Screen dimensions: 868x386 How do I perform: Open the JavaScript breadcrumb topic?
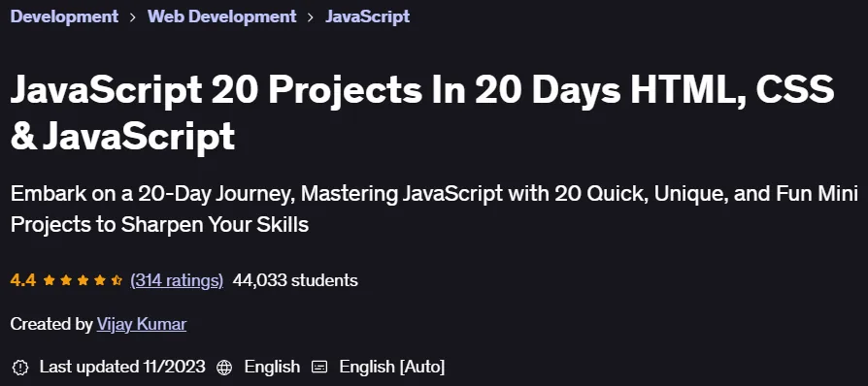368,16
